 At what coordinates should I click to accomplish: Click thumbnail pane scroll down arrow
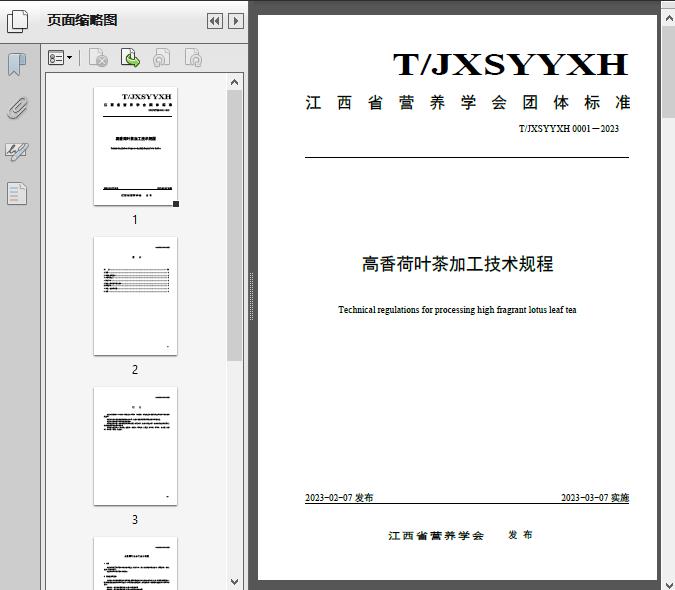tap(235, 582)
